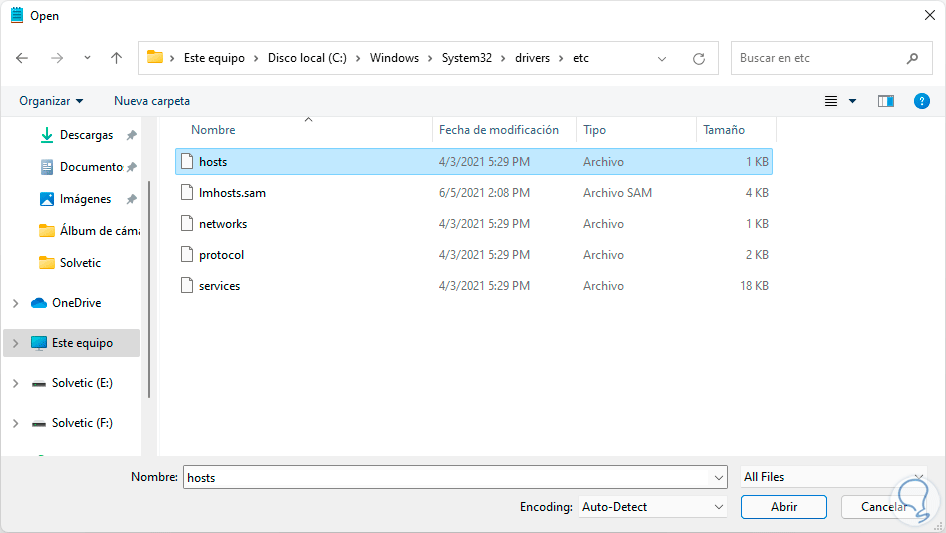Image resolution: width=946 pixels, height=533 pixels.
Task: Select the lmhosts.sam file
Action: (232, 193)
